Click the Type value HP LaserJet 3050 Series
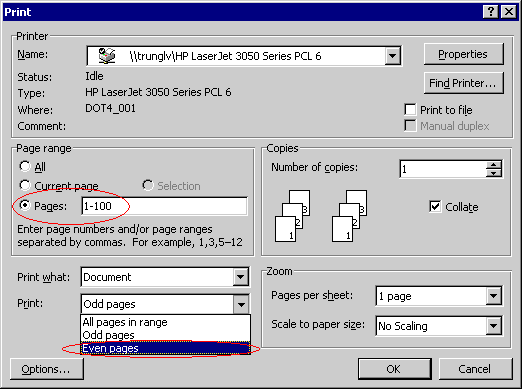 coord(158,92)
